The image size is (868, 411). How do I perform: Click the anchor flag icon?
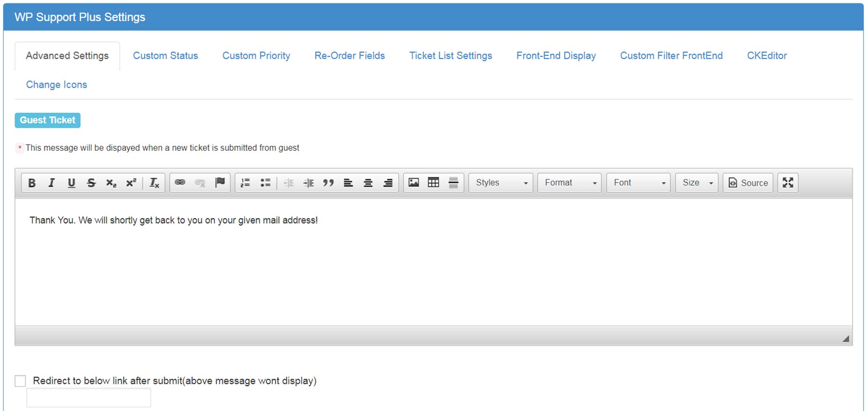(x=220, y=183)
